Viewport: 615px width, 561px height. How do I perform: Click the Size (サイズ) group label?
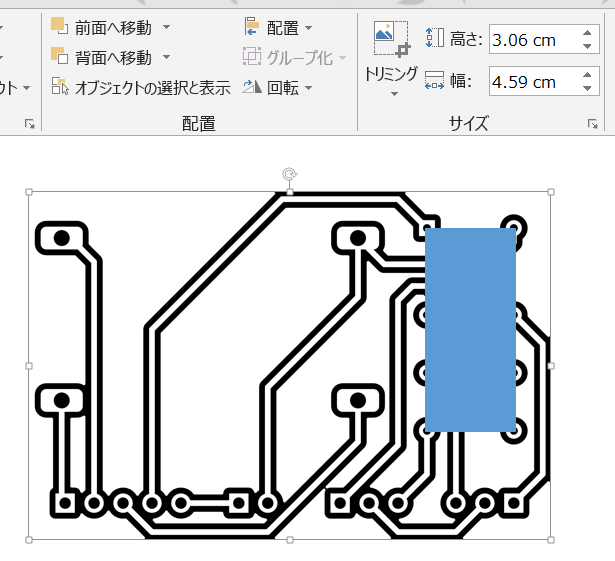click(469, 124)
